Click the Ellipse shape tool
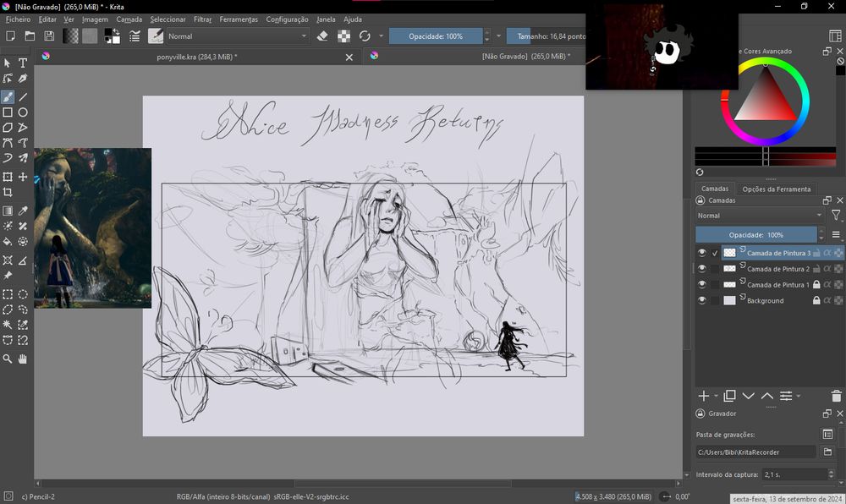The image size is (846, 504). pyautogui.click(x=23, y=112)
